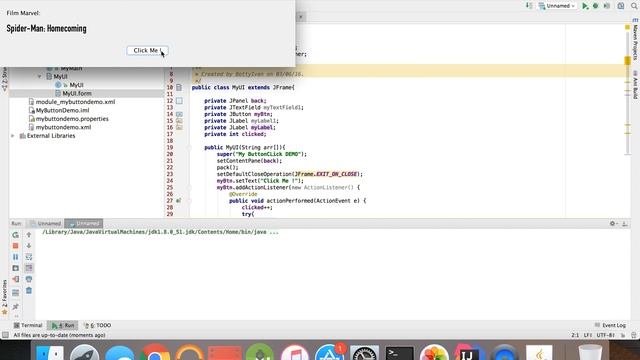The image size is (640, 360).
Task: Toggle soft-wrap in console output
Action: [x=29, y=257]
